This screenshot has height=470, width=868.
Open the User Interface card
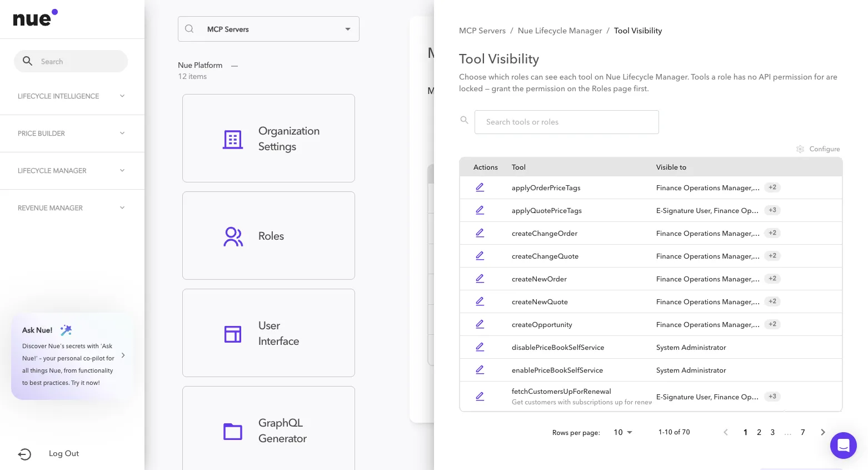pyautogui.click(x=268, y=333)
